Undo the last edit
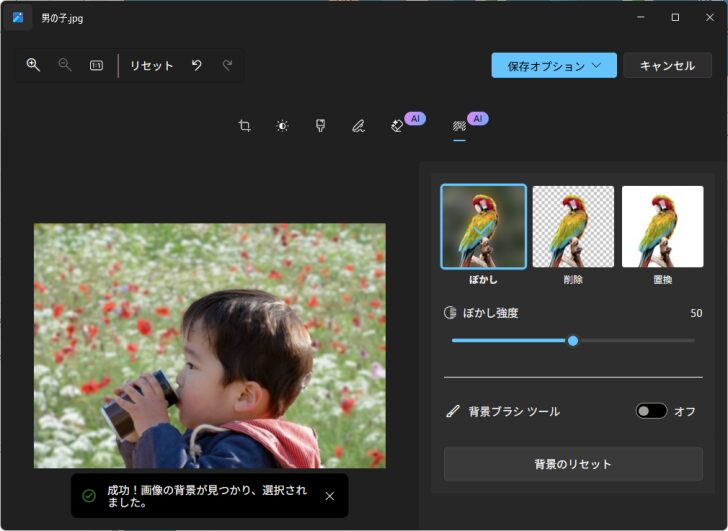The height and width of the screenshot is (531, 728). [x=196, y=65]
